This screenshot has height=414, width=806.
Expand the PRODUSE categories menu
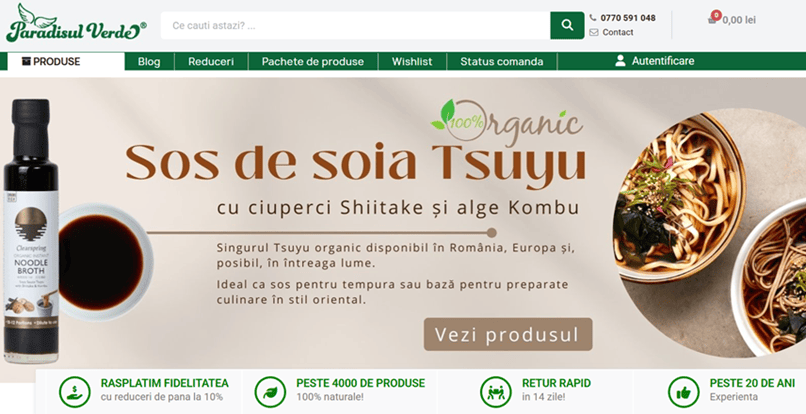point(65,61)
